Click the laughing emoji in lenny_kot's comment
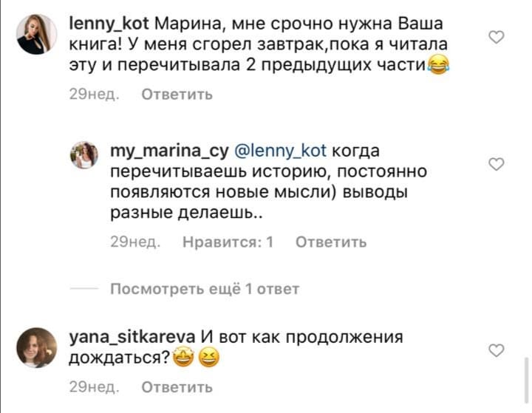 (x=439, y=66)
